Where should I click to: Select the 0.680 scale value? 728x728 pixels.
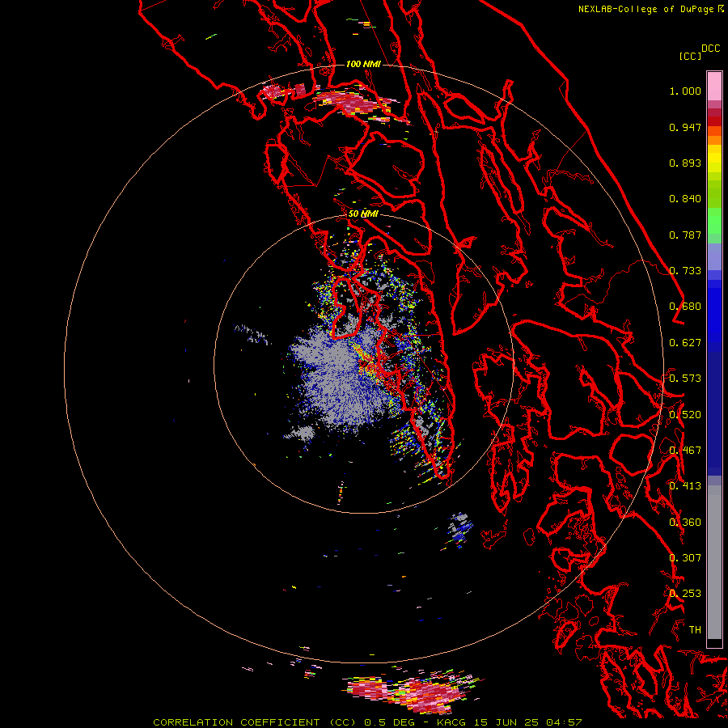(x=685, y=307)
